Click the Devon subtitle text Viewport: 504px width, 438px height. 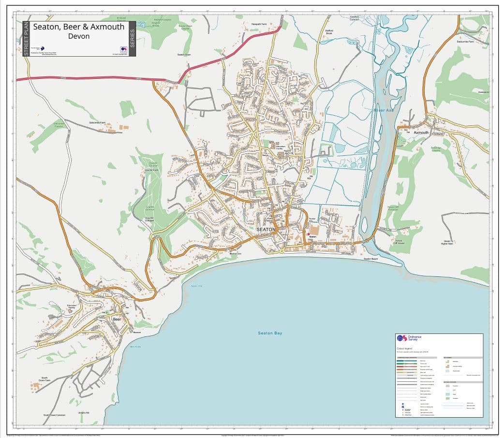pos(78,36)
